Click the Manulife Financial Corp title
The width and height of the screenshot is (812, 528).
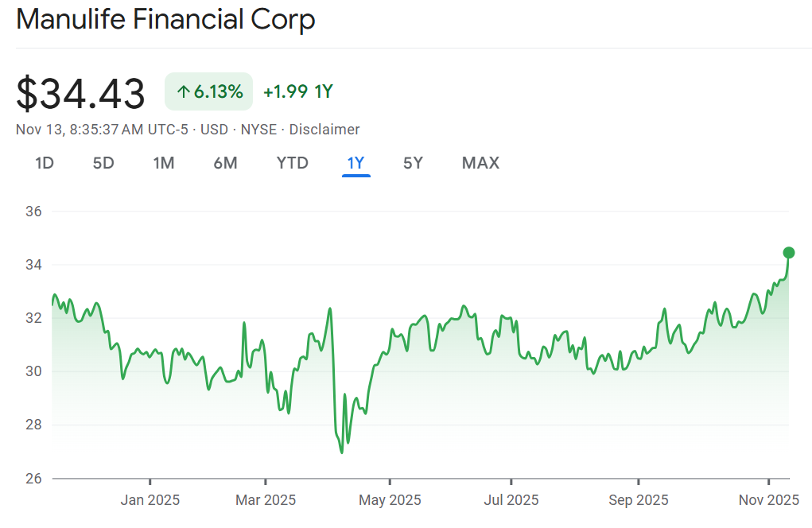point(165,20)
